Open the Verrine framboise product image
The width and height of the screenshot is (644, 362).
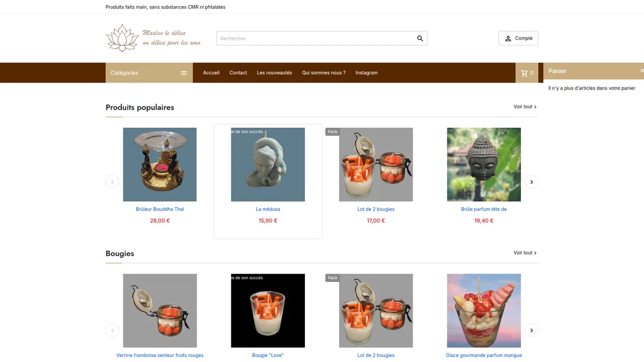[x=160, y=311]
